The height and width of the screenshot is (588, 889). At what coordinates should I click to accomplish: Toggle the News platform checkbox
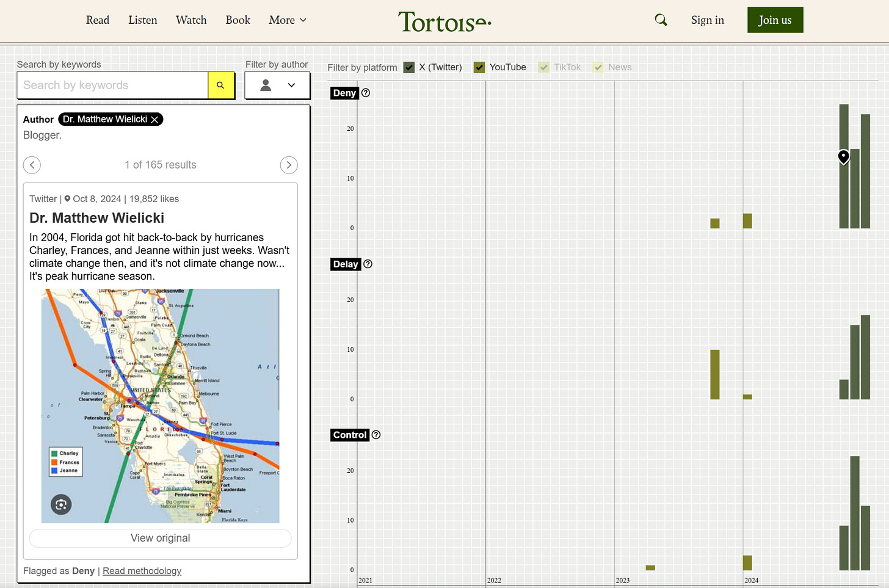coord(598,67)
